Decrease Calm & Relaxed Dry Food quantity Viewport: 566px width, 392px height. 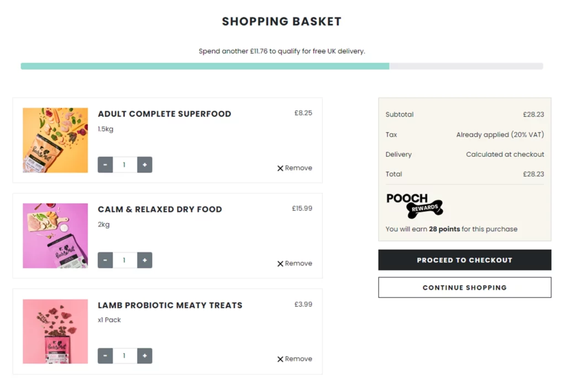point(105,260)
